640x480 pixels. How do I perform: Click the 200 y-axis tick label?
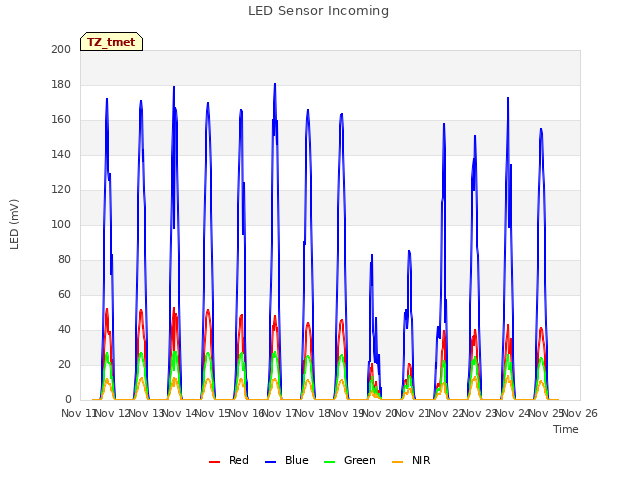coord(61,49)
